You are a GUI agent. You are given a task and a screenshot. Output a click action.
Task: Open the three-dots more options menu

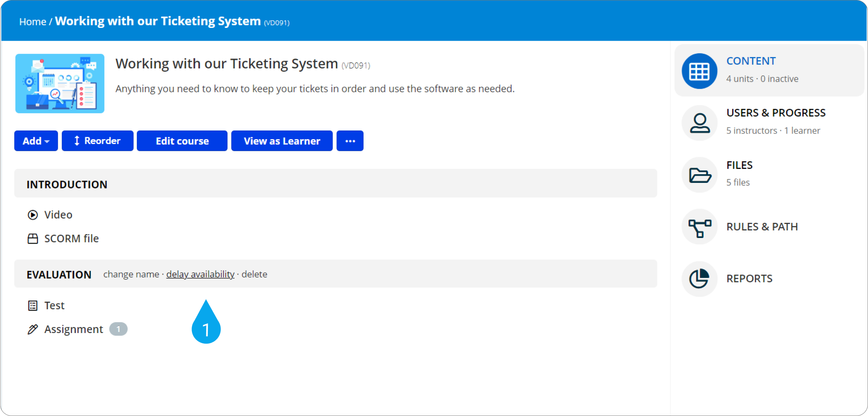tap(350, 141)
